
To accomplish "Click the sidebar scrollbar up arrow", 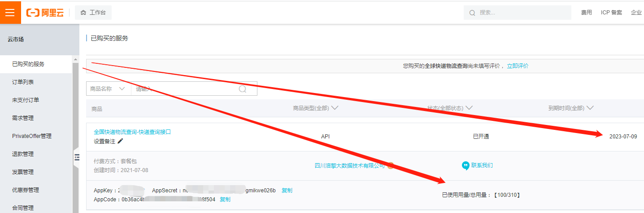I will [x=75, y=59].
